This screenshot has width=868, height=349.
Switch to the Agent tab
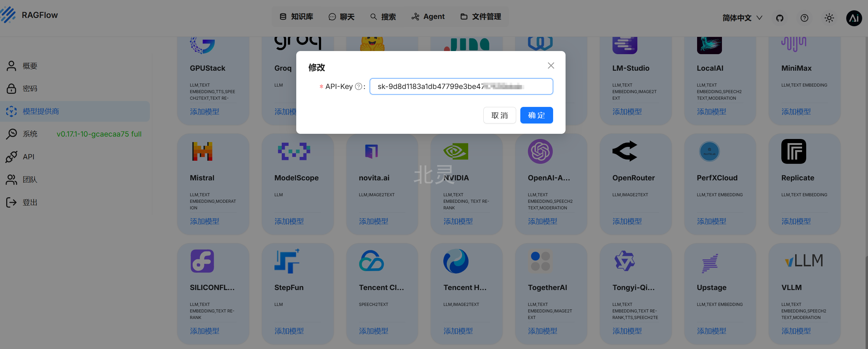click(x=428, y=17)
